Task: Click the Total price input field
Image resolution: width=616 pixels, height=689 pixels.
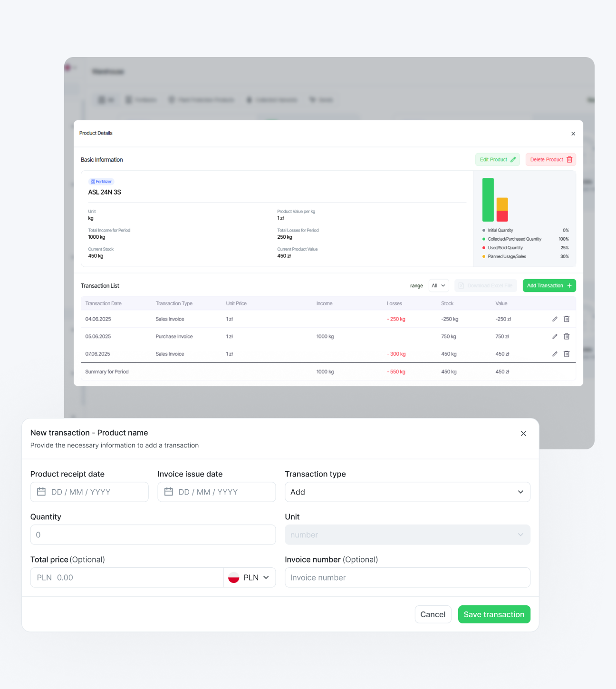Action: coord(127,578)
